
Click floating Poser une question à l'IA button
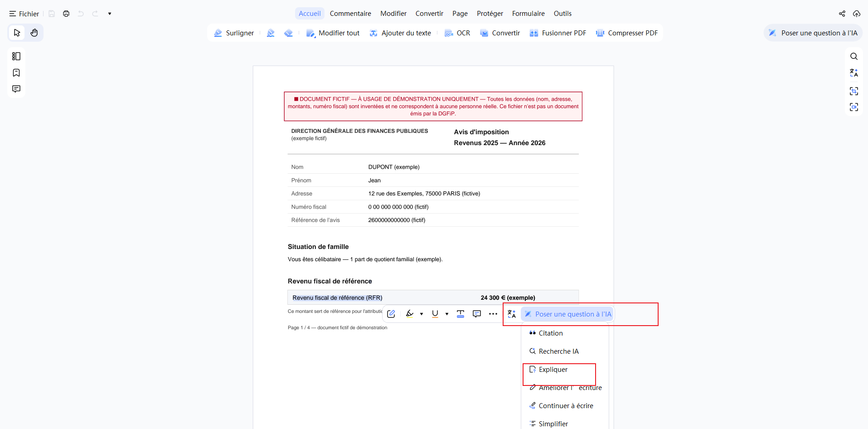pyautogui.click(x=567, y=314)
